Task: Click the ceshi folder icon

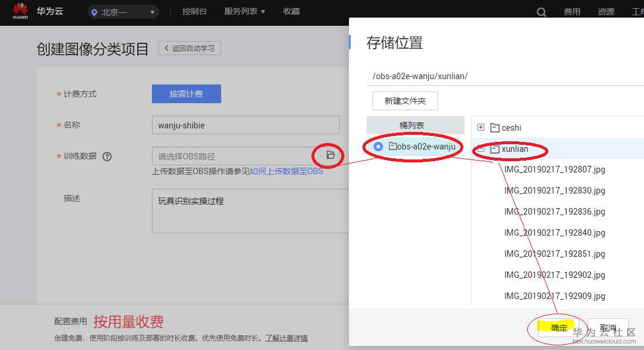Action: point(494,127)
